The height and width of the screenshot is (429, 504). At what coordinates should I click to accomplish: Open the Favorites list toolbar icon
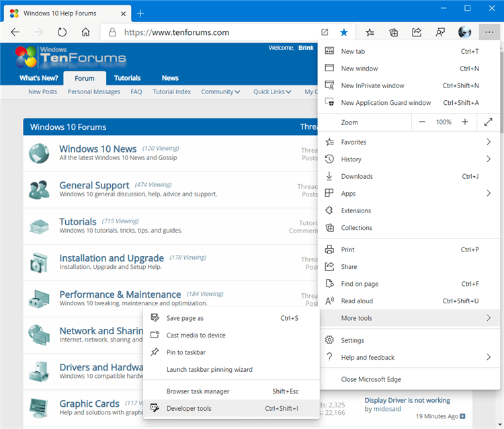click(x=370, y=32)
